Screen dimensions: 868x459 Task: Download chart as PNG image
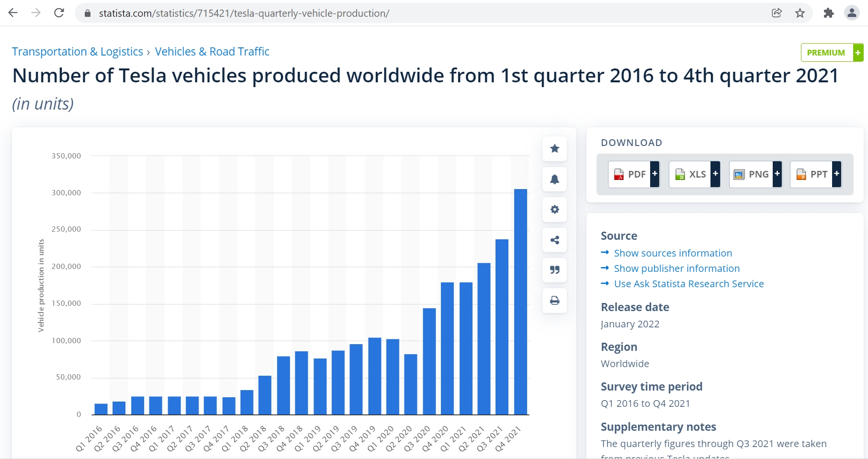(x=755, y=174)
